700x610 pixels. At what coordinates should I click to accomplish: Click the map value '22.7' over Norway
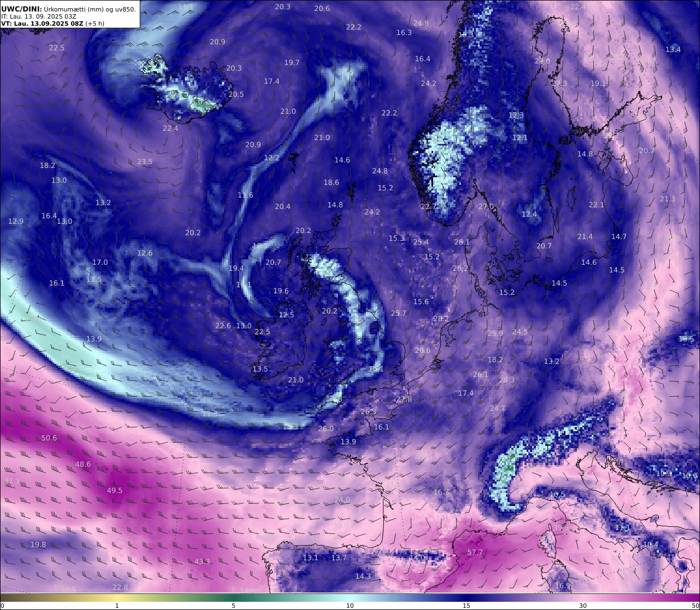click(429, 207)
